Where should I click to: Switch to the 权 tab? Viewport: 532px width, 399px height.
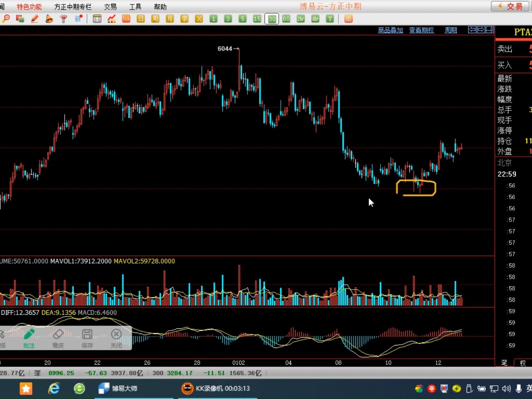[x=523, y=363]
